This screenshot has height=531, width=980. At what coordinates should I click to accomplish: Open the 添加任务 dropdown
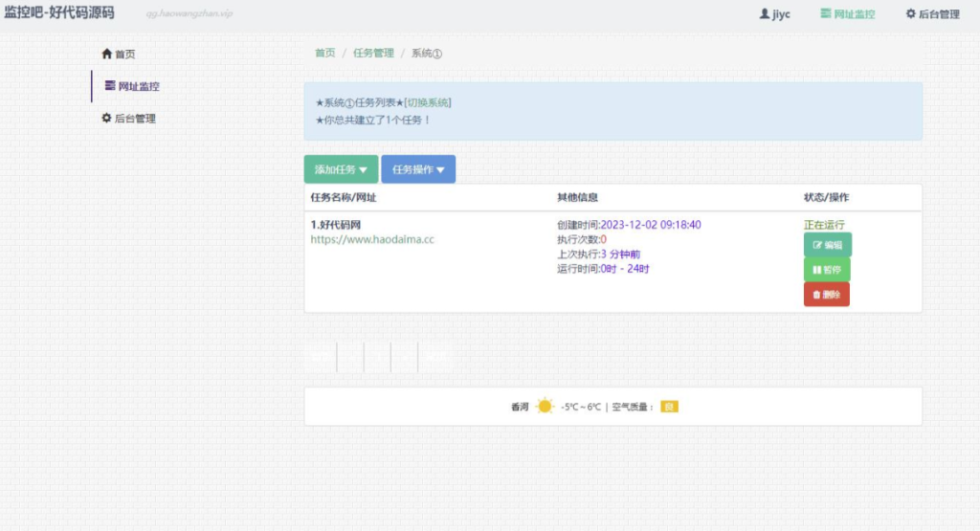[341, 169]
